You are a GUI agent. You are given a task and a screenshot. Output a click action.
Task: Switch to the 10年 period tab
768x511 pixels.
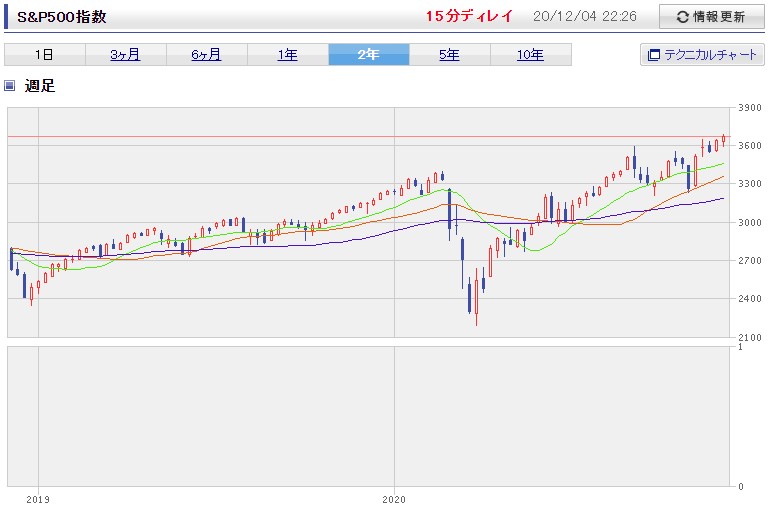pos(530,54)
